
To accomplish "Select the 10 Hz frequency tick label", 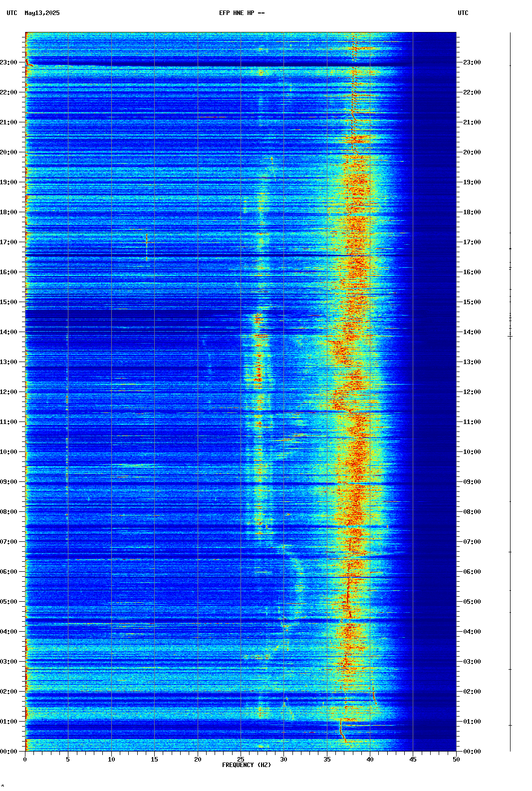I will pyautogui.click(x=111, y=760).
